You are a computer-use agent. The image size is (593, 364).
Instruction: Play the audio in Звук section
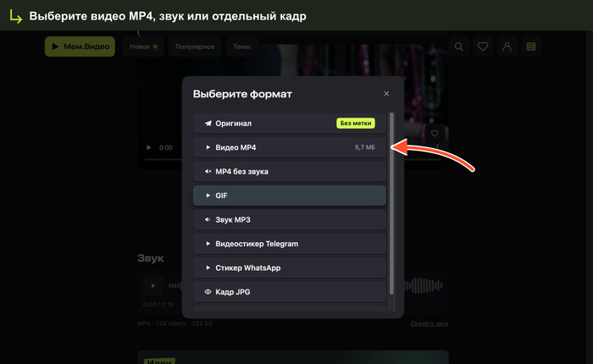[x=152, y=285]
